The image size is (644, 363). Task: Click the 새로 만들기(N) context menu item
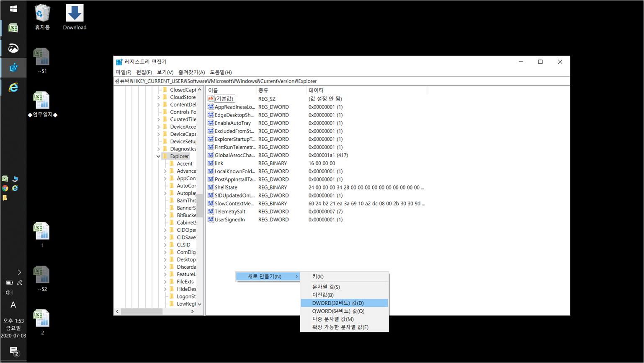click(268, 277)
